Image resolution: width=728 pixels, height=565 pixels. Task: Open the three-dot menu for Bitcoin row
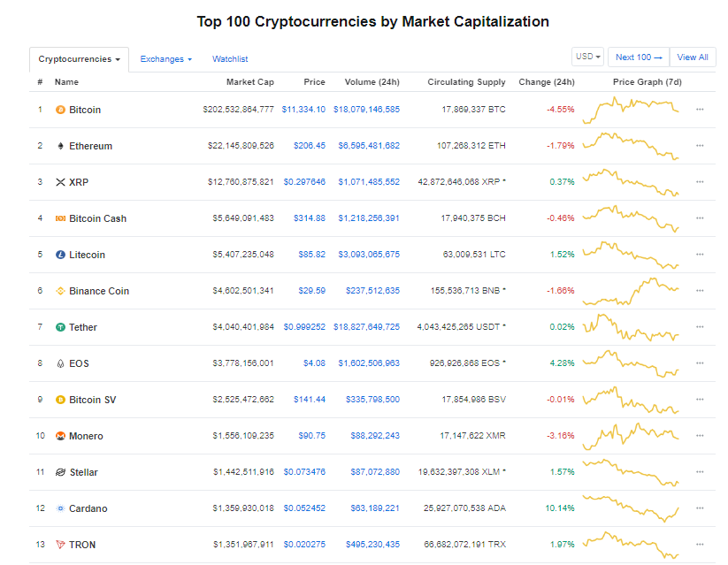700,110
